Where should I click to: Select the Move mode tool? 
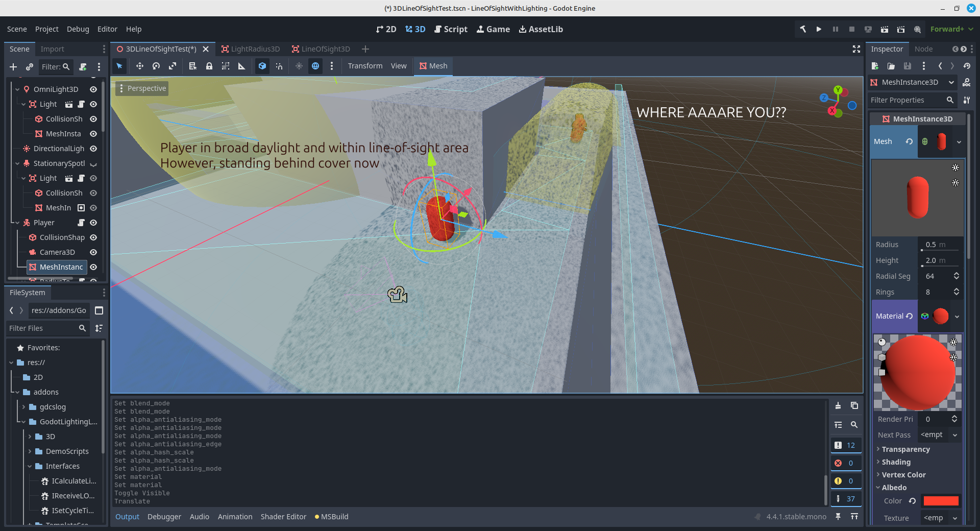[139, 66]
